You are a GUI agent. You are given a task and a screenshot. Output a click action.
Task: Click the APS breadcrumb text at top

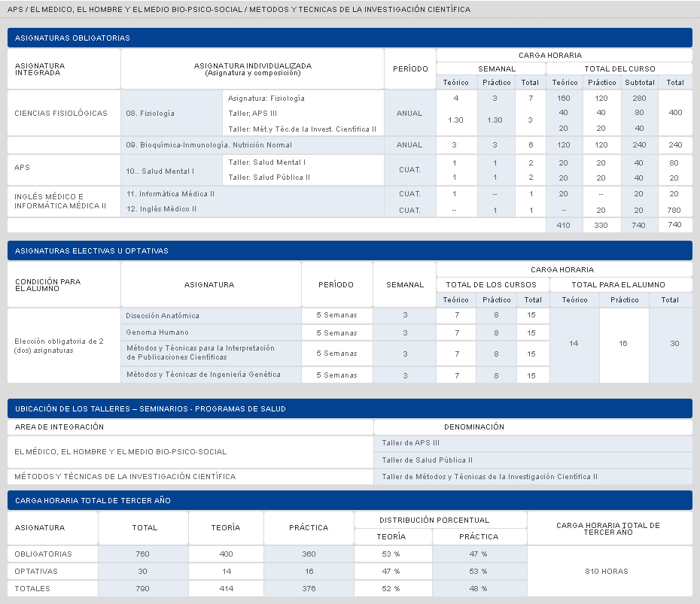(15, 9)
